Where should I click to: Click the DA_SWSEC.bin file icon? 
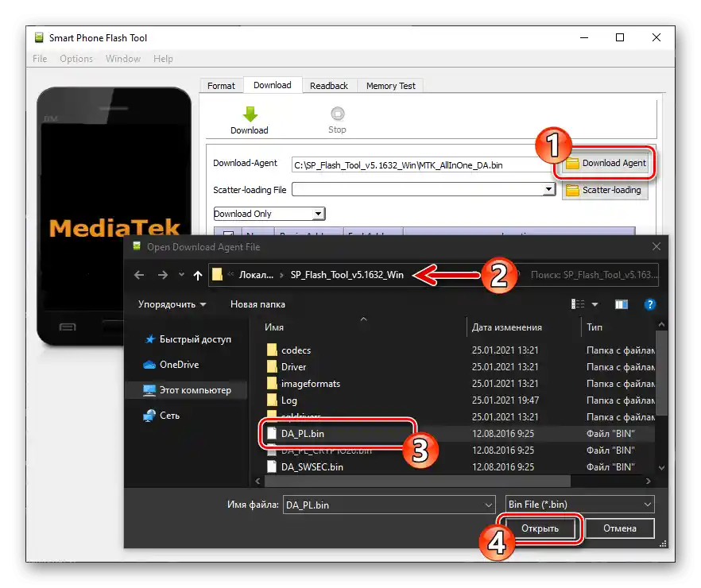[271, 467]
